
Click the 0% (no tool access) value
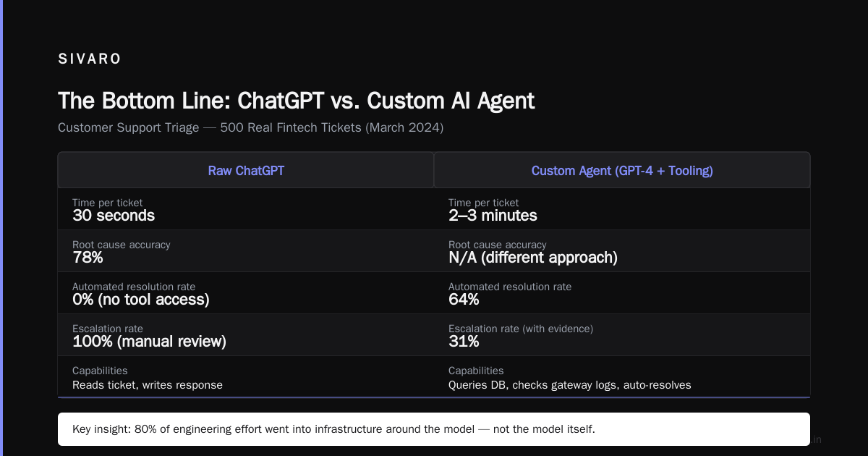pos(141,300)
